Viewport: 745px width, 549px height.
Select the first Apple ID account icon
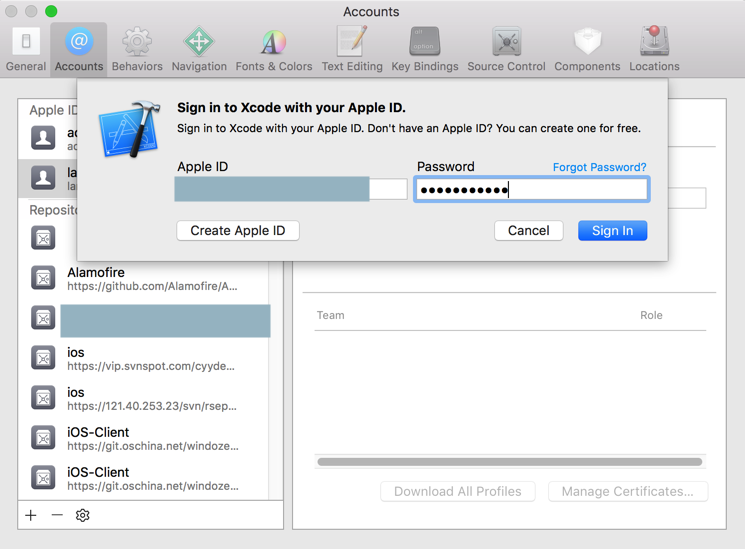[x=43, y=138]
